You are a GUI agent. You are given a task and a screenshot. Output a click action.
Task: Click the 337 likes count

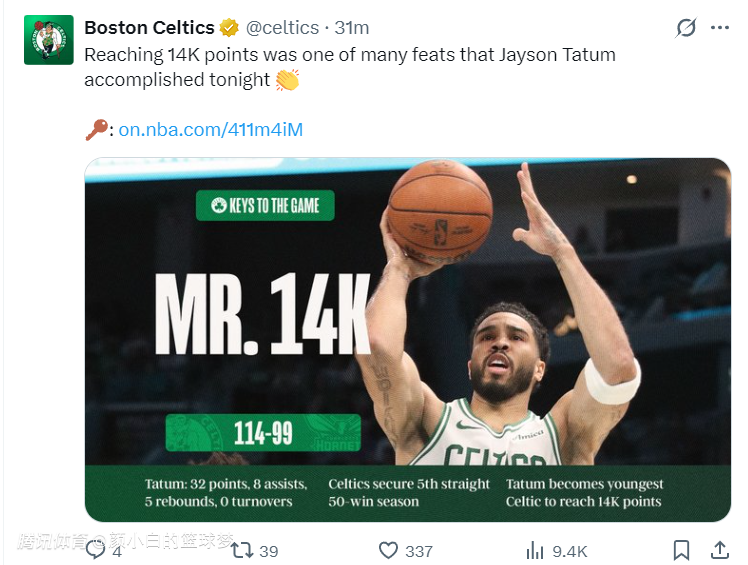point(419,551)
